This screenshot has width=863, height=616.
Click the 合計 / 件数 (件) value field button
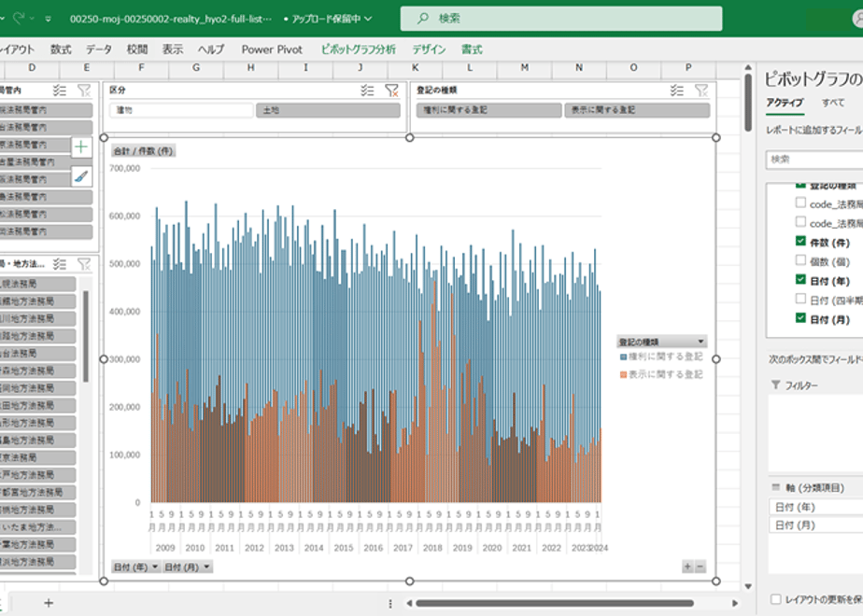click(x=143, y=150)
